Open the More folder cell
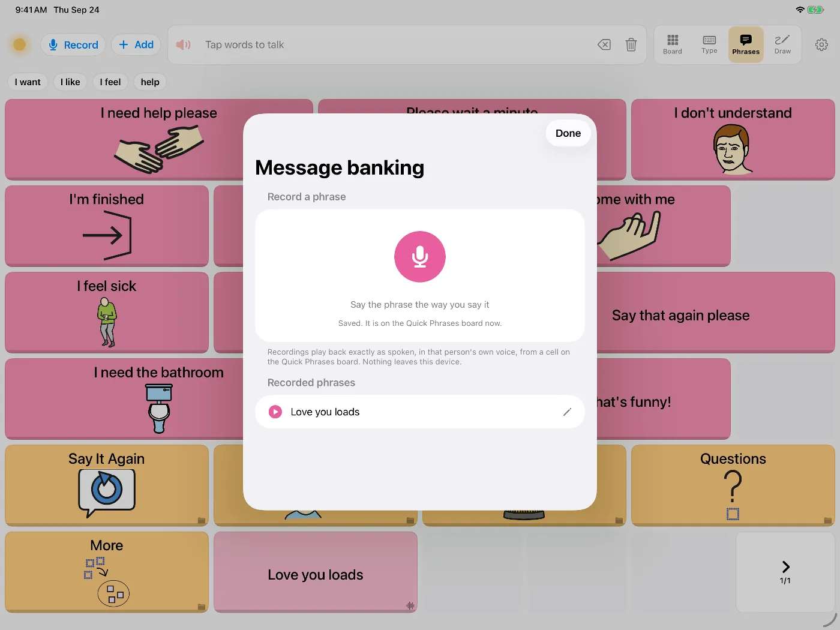The width and height of the screenshot is (840, 630). pyautogui.click(x=107, y=572)
